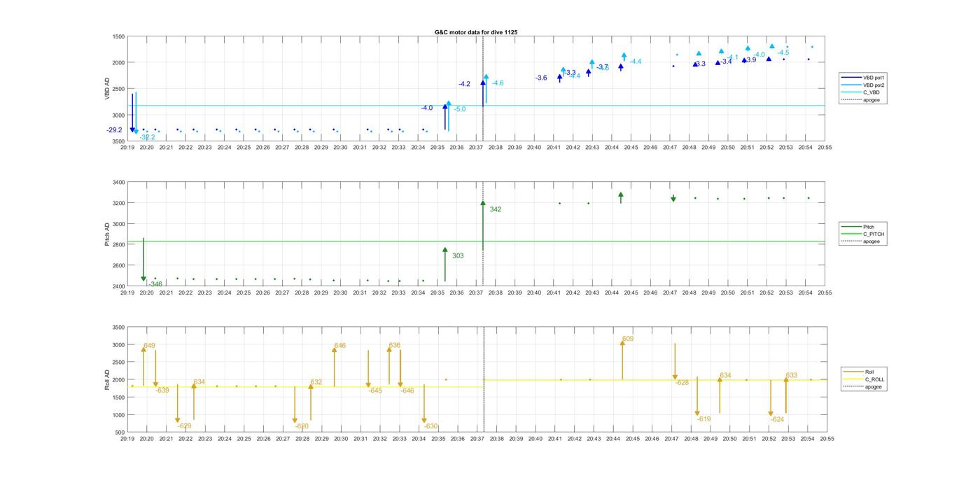The height and width of the screenshot is (485, 980).
Task: Click the roll arrow marker labeled 609
Action: pyautogui.click(x=622, y=360)
